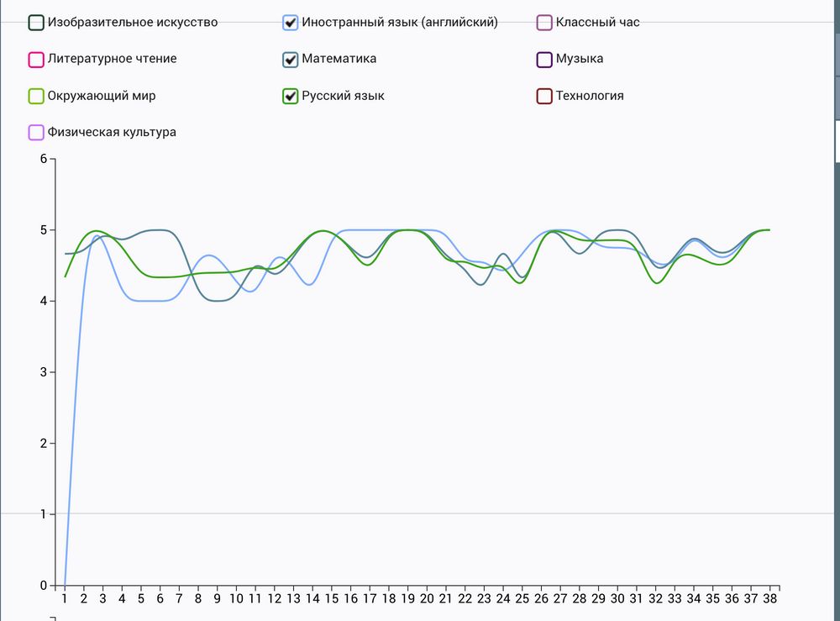840x621 pixels.
Task: Hide Русский язык via its checkbox
Action: pyautogui.click(x=291, y=97)
